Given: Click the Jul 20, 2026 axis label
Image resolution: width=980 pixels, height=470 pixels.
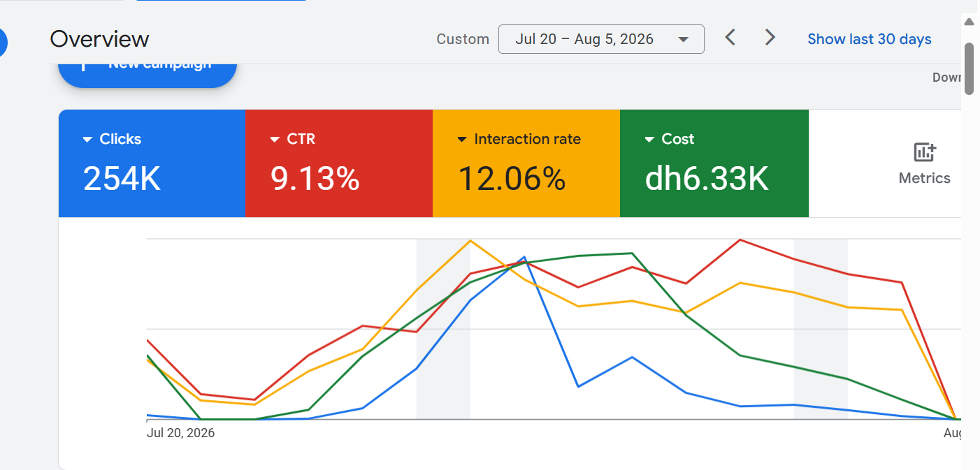Looking at the screenshot, I should (181, 433).
